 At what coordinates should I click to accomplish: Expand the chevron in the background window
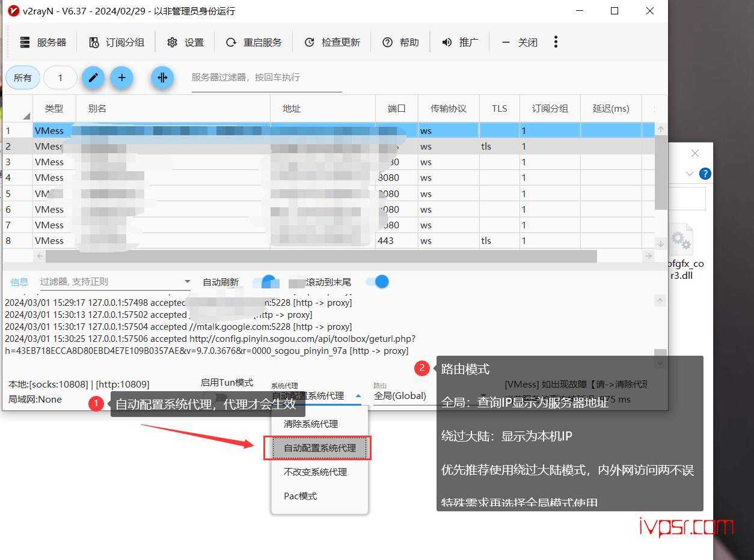tap(689, 174)
